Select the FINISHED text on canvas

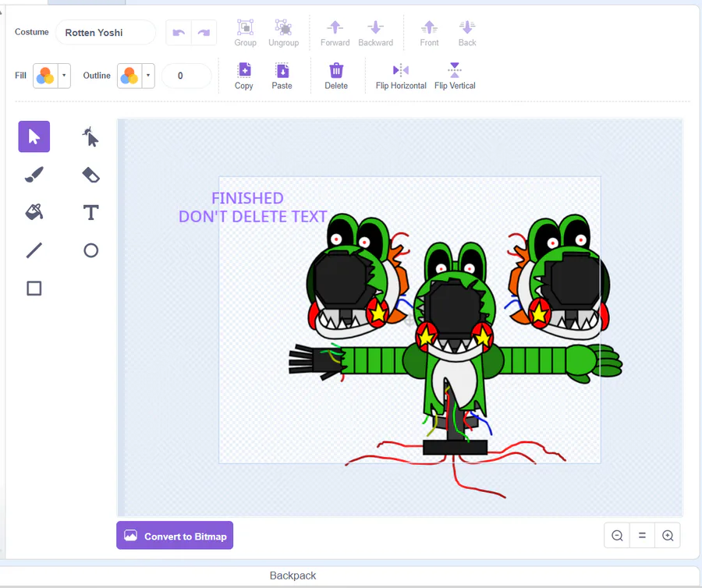tap(247, 198)
